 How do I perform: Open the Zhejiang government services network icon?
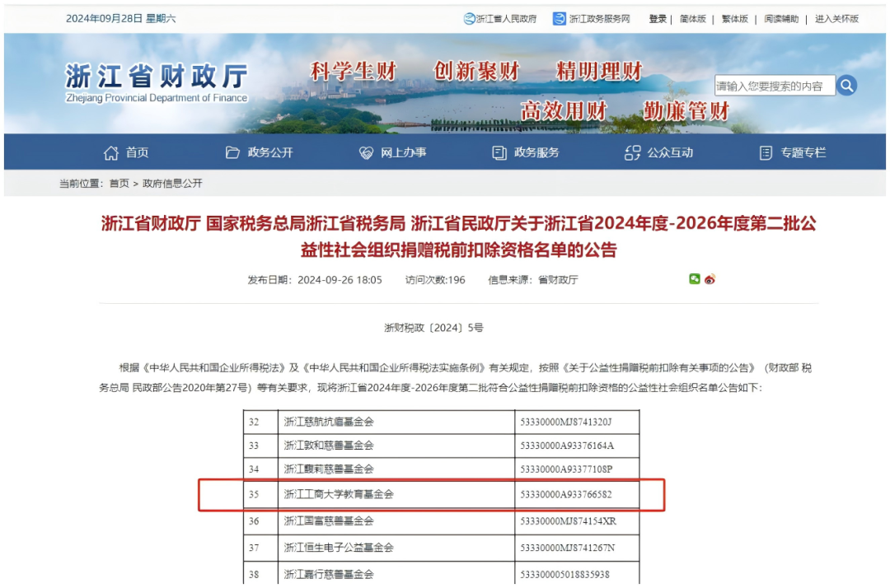click(x=559, y=19)
